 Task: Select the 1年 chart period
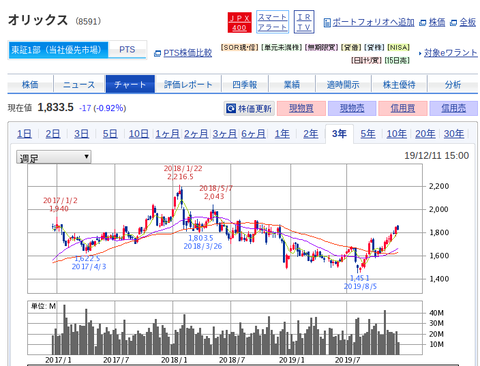[x=282, y=134]
